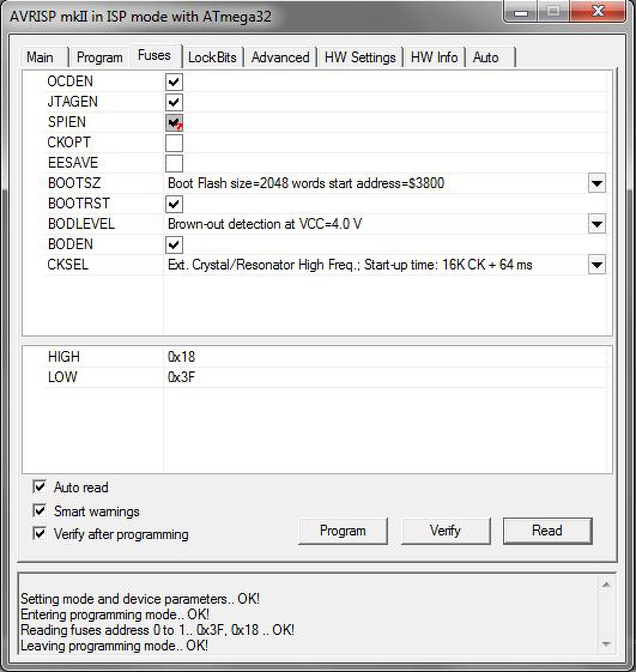Image resolution: width=636 pixels, height=672 pixels.
Task: Go to the LockBits tab
Action: click(x=212, y=57)
